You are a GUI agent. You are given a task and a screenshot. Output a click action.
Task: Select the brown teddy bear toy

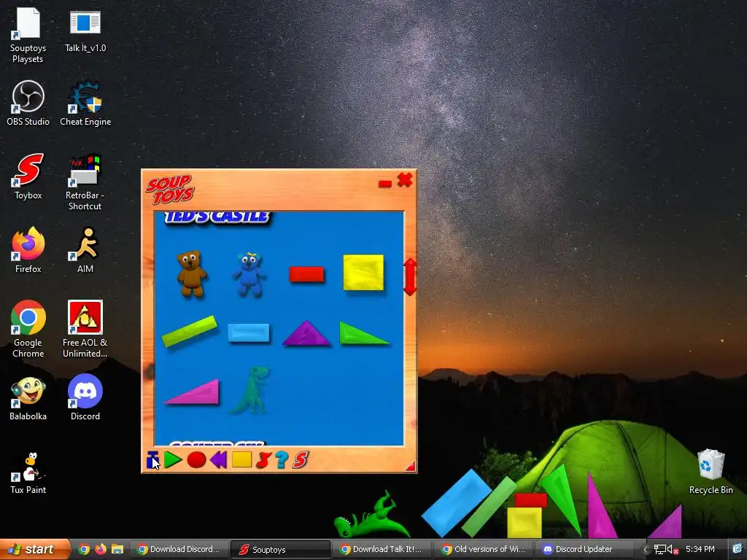click(x=192, y=274)
